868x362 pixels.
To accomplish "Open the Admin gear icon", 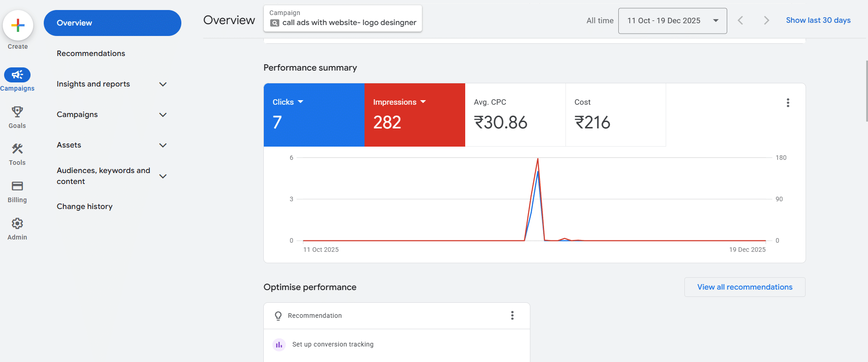I will (x=17, y=224).
